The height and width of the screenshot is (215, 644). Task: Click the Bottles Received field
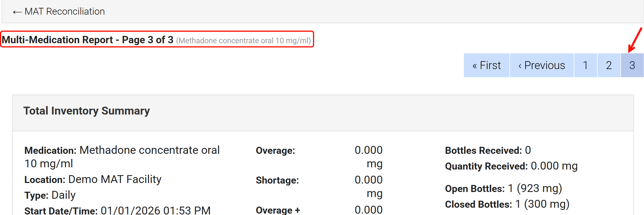tap(488, 150)
